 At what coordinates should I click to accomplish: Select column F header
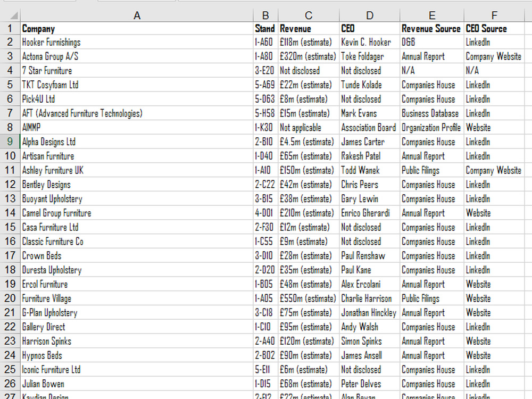tap(494, 15)
